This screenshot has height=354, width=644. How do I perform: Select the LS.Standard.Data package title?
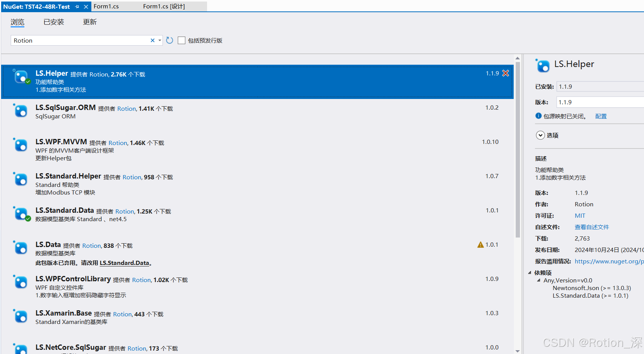65,210
